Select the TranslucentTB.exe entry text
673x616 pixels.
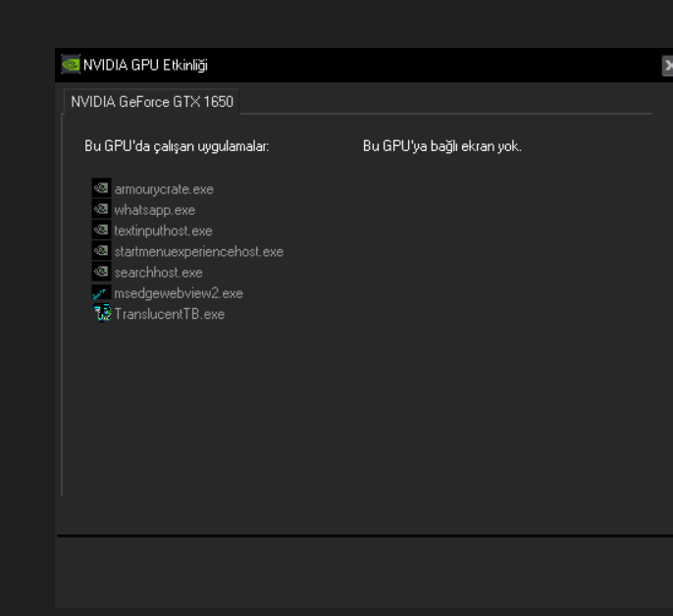point(170,314)
